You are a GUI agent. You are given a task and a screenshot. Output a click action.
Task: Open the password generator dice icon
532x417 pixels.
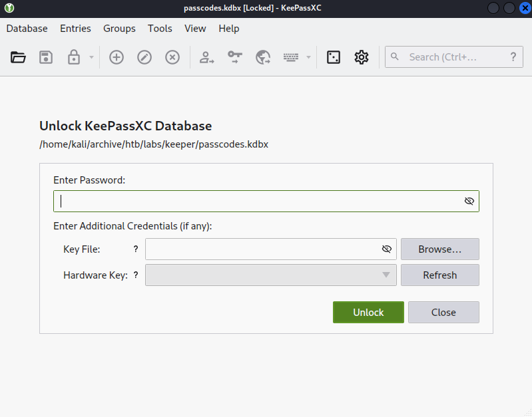334,57
